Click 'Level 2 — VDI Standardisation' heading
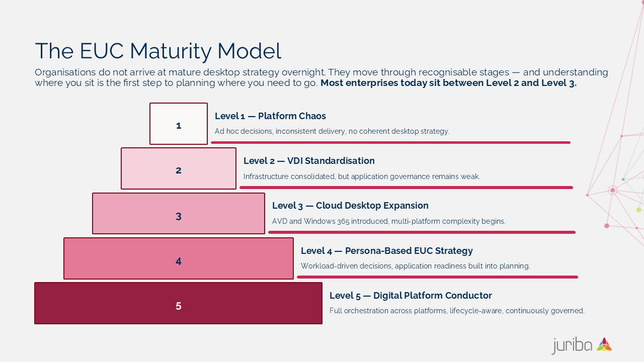This screenshot has width=644, height=362. point(309,161)
